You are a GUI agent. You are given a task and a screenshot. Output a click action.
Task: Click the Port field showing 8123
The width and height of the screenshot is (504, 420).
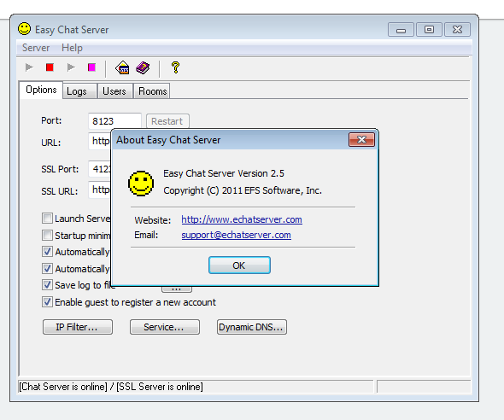point(114,121)
